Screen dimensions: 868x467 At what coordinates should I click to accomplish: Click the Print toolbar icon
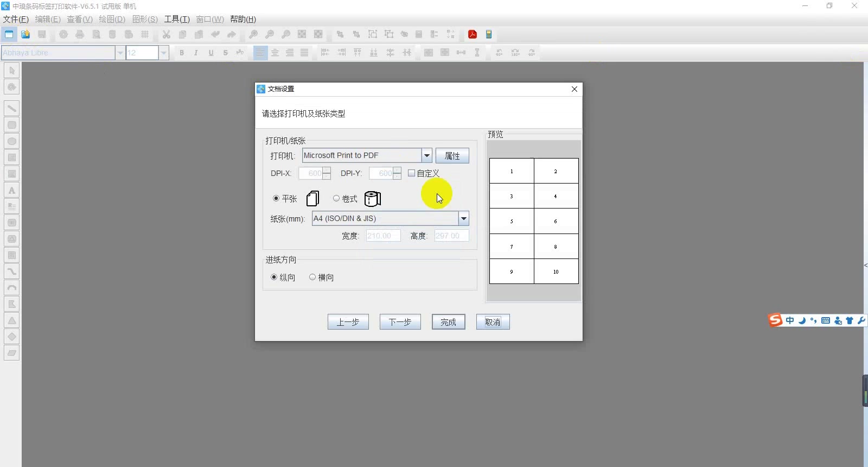[x=80, y=34]
